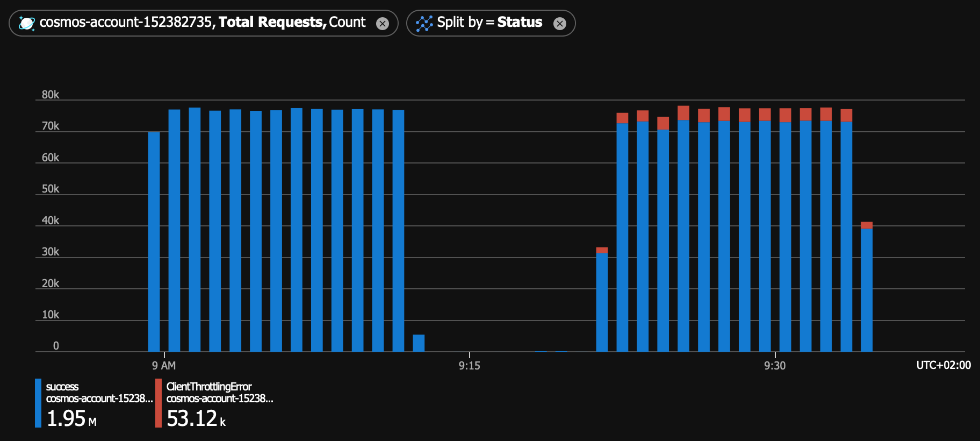Click the 1.95 M success total
Screen dimensions: 980x441
pyautogui.click(x=71, y=418)
